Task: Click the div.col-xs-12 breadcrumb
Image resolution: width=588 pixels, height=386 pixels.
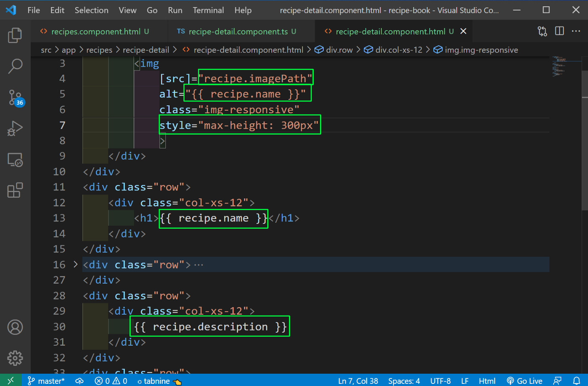Action: 393,50
